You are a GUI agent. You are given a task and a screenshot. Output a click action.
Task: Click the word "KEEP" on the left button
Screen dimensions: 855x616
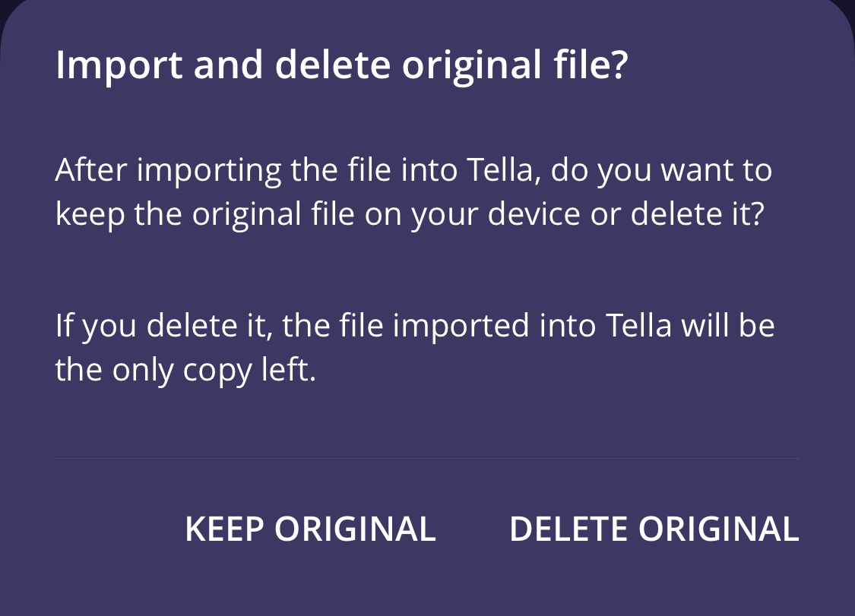point(225,529)
